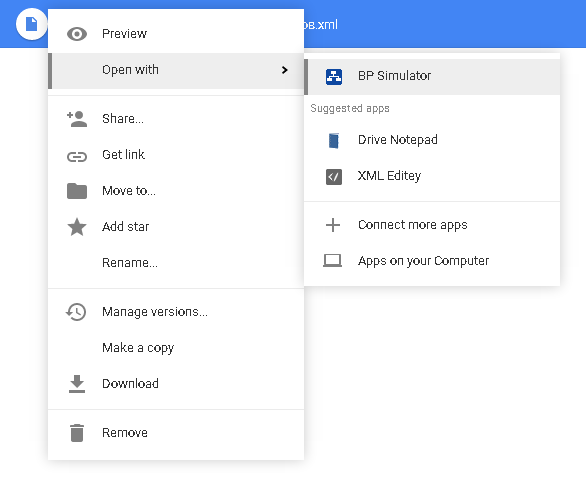The height and width of the screenshot is (483, 586).
Task: Select Add star menu item
Action: tap(176, 227)
